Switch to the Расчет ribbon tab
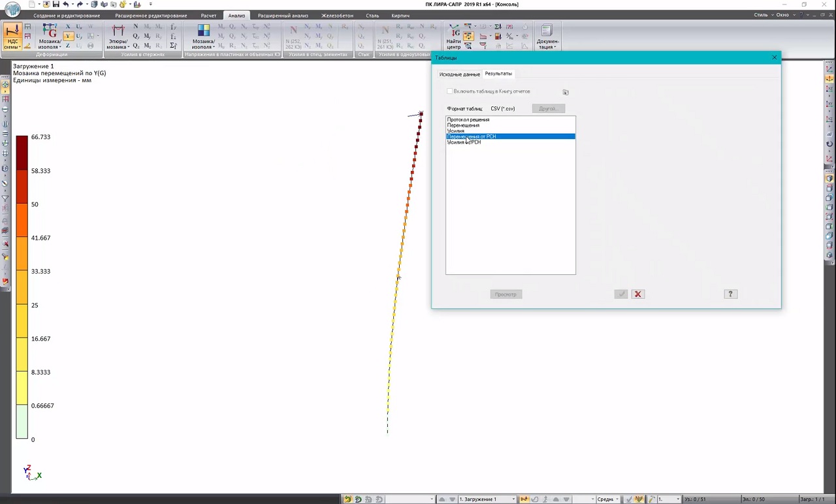Screen dimensions: 836x504 208,16
